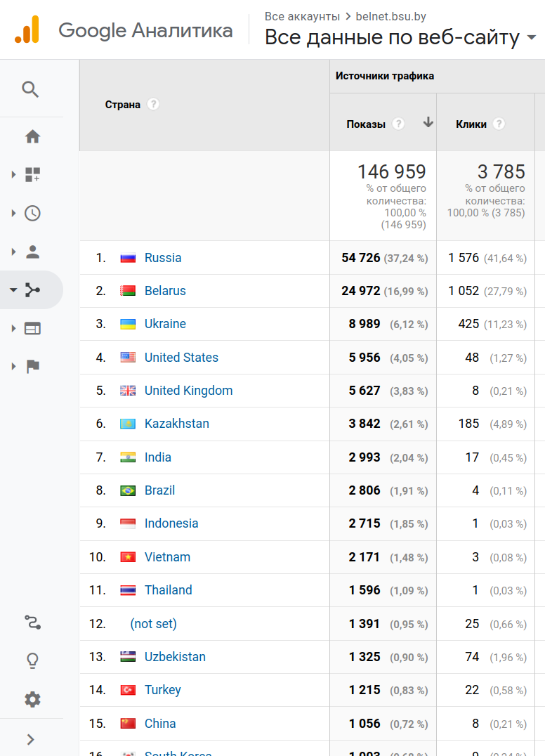Open the Admin settings gear icon
Screen dimensions: 545x756
pyautogui.click(x=32, y=699)
